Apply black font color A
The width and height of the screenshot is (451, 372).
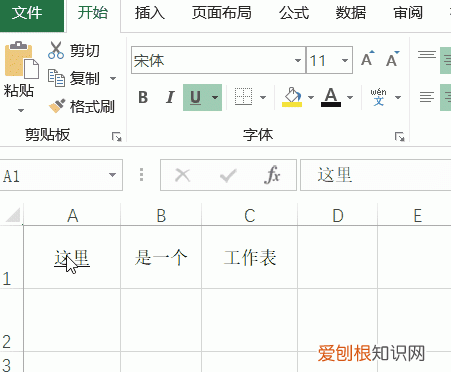click(x=331, y=97)
